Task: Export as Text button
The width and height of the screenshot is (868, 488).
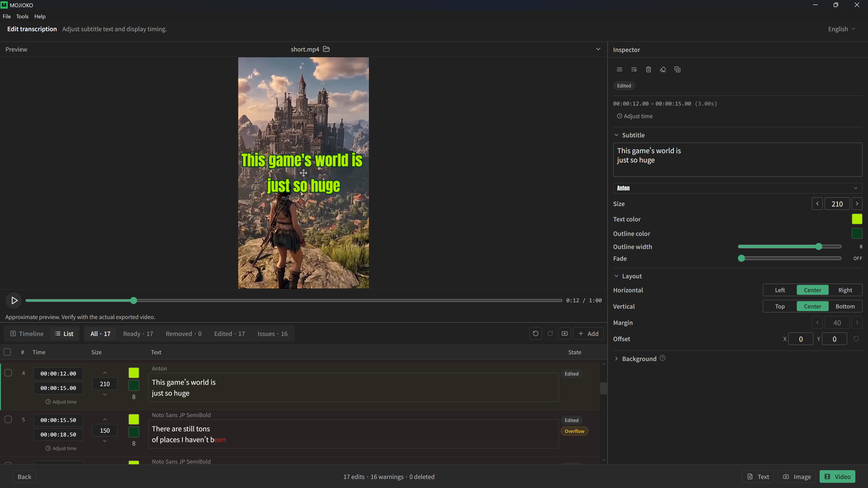Action: [758, 476]
